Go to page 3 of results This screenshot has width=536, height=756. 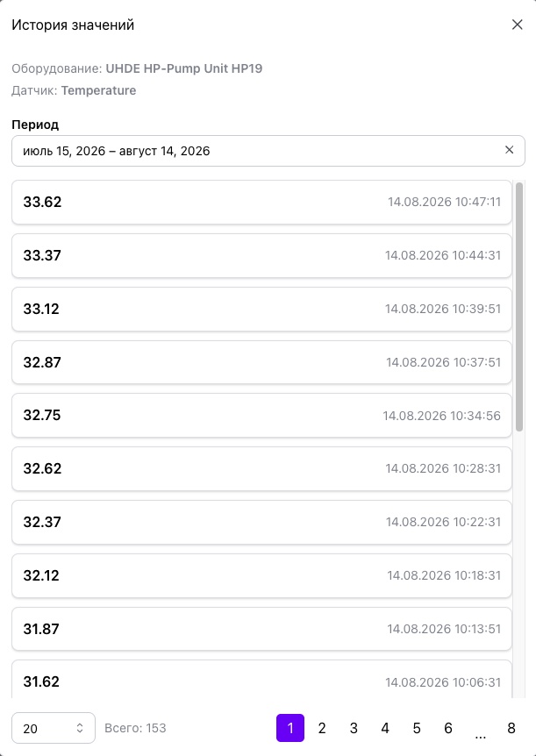(354, 728)
